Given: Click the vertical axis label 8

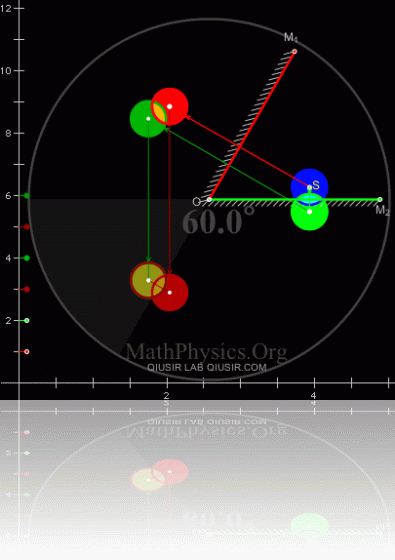Looking at the screenshot, I should coord(8,133).
